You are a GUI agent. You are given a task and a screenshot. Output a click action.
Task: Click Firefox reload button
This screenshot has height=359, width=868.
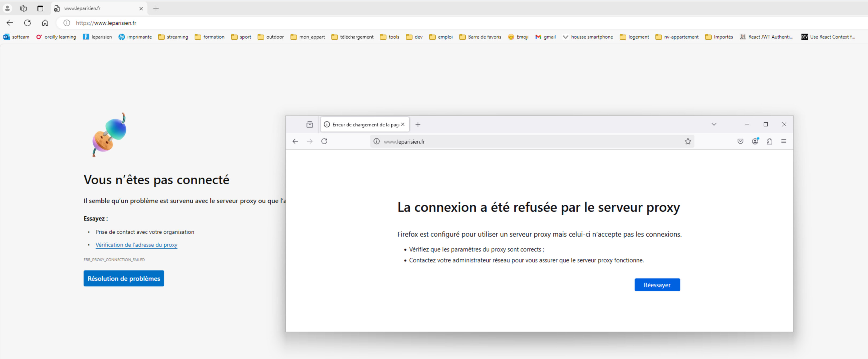tap(324, 142)
